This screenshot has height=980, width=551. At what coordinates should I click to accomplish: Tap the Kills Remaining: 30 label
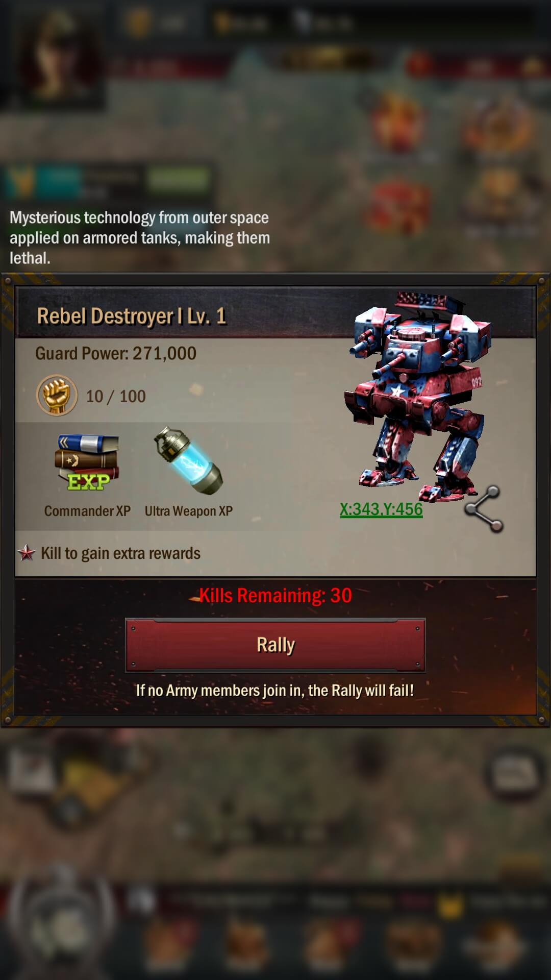point(275,596)
